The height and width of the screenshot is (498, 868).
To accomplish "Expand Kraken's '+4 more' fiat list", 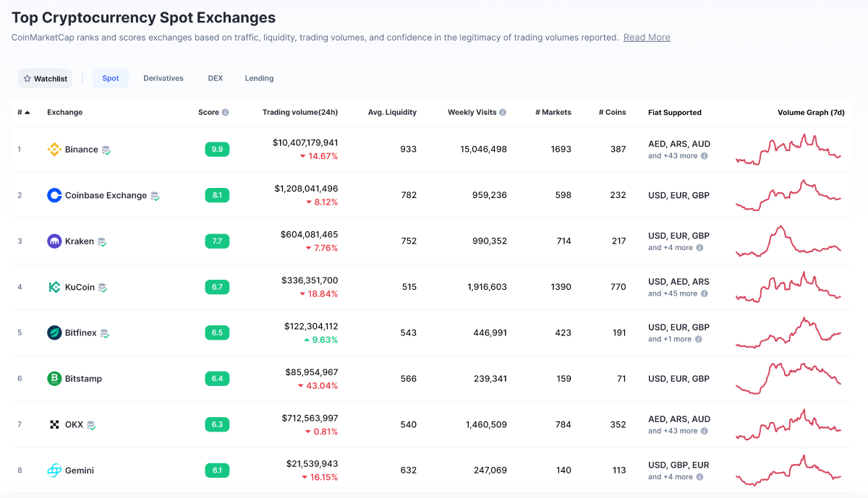I will 674,248.
